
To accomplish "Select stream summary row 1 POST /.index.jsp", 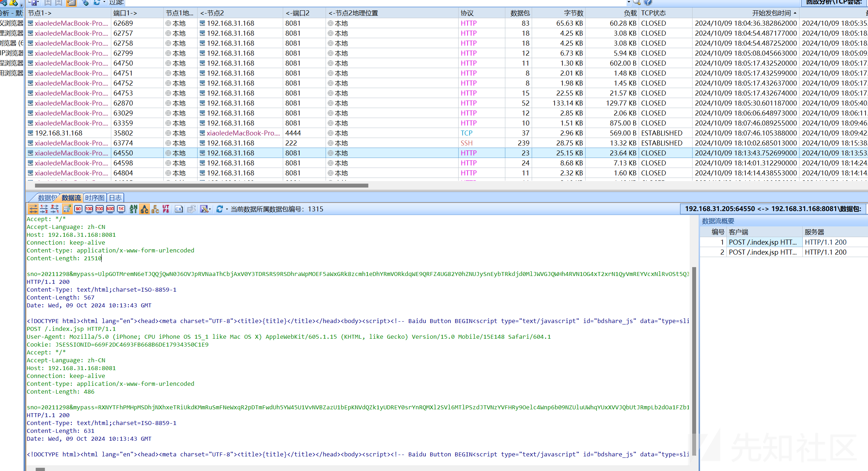I will (x=784, y=242).
